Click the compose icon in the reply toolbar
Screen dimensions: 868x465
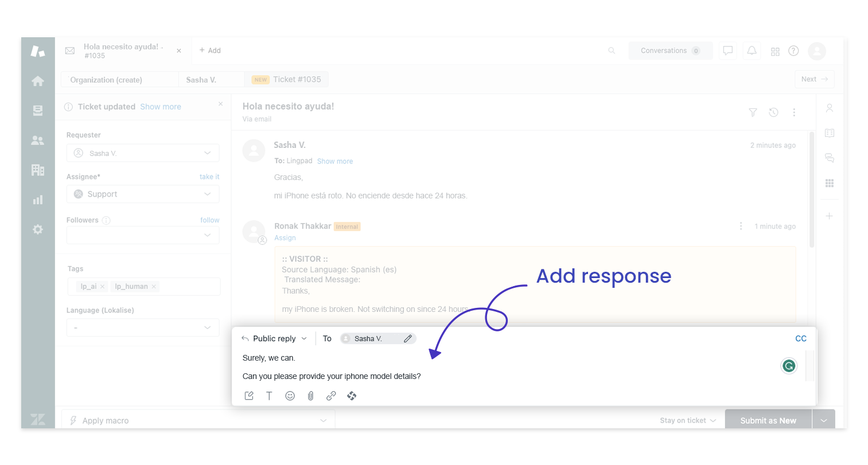pyautogui.click(x=249, y=396)
